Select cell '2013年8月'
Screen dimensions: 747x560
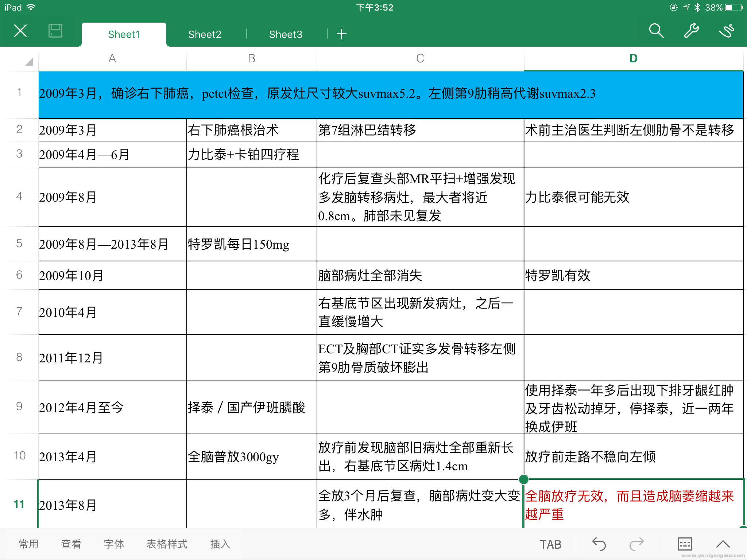[x=112, y=505]
